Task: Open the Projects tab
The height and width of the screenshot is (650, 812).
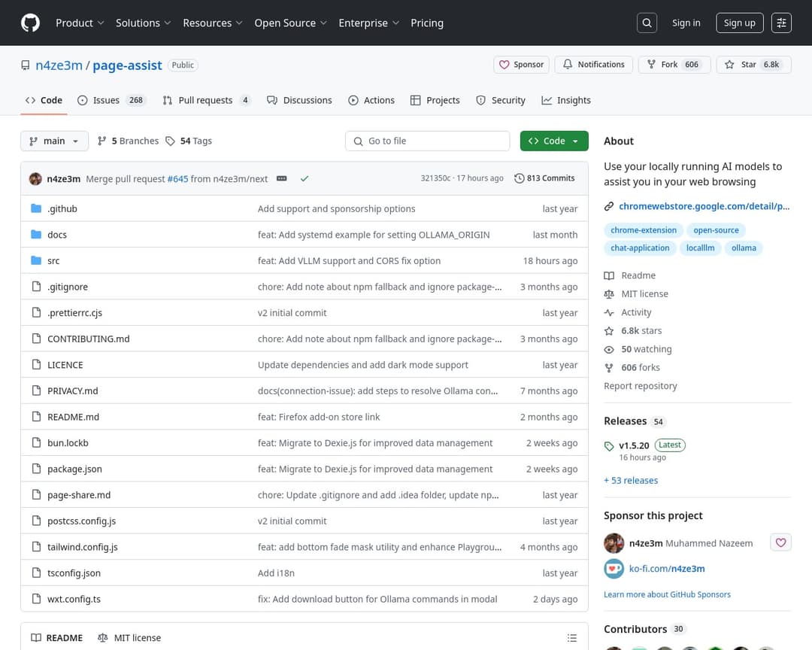Action: (x=435, y=100)
